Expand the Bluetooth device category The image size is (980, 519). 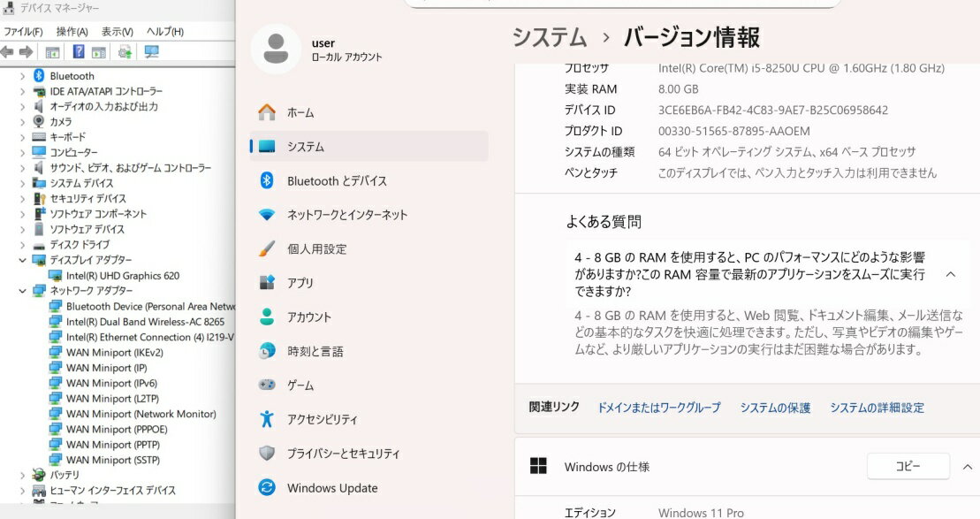tap(23, 76)
